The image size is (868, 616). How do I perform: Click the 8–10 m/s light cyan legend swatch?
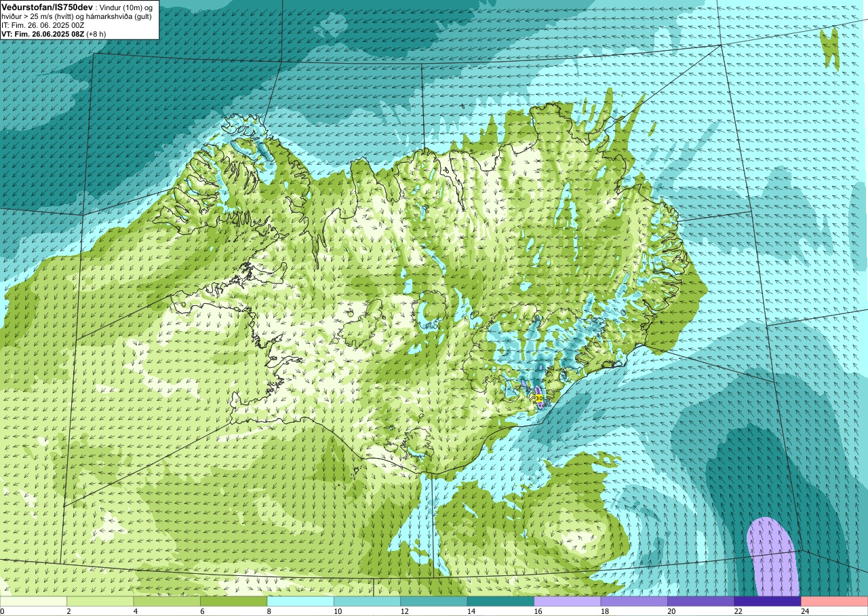tap(300, 601)
